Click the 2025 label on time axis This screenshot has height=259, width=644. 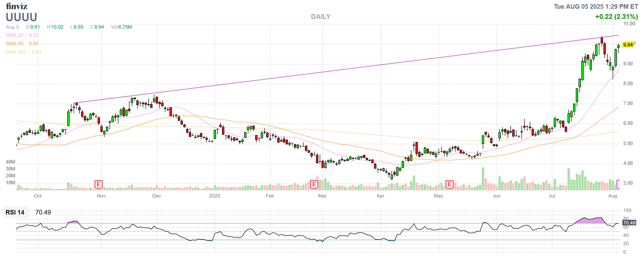214,196
